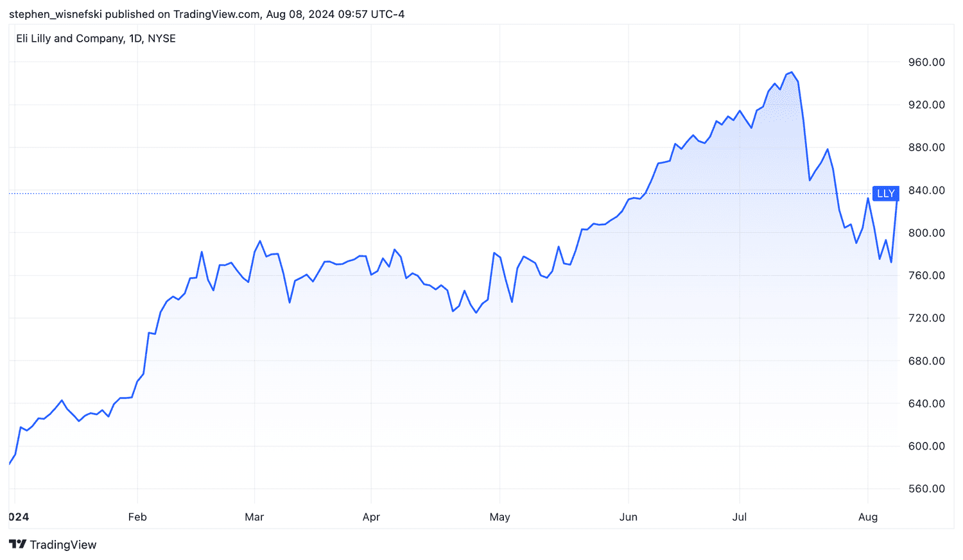This screenshot has width=963, height=560.
Task: Click the 2024 year label on time axis
Action: point(19,517)
